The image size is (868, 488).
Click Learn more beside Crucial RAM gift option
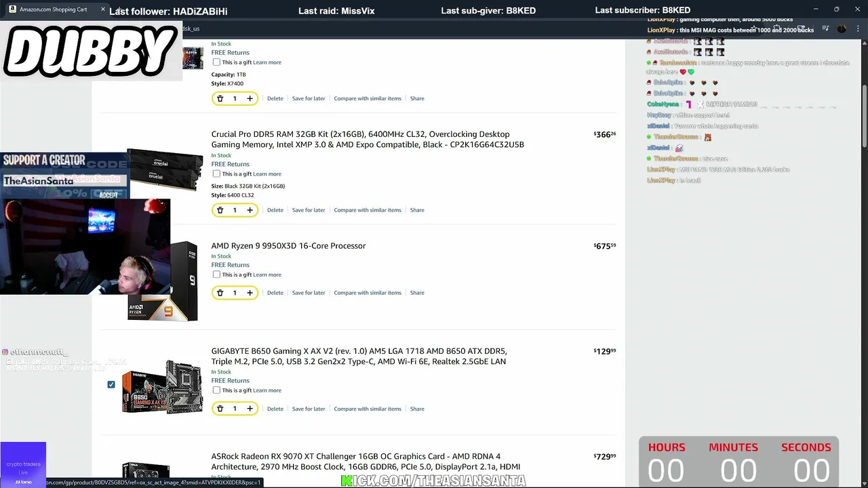267,174
